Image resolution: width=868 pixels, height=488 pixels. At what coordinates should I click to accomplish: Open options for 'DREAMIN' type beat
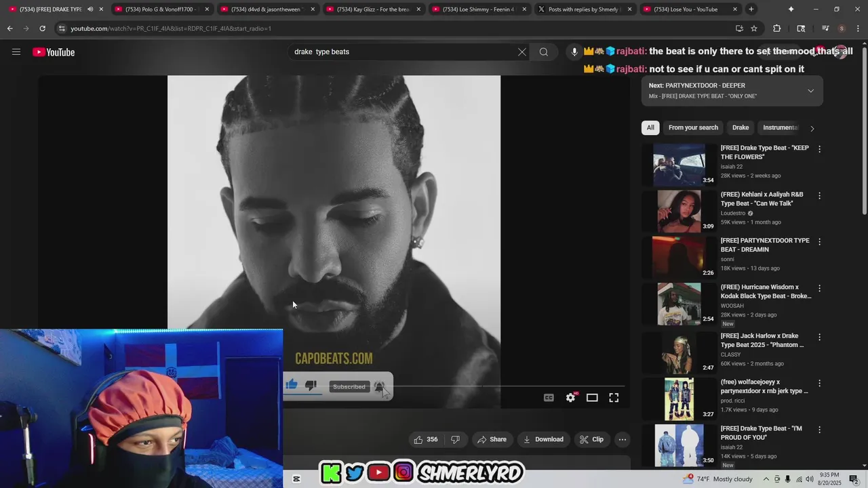coord(819,242)
